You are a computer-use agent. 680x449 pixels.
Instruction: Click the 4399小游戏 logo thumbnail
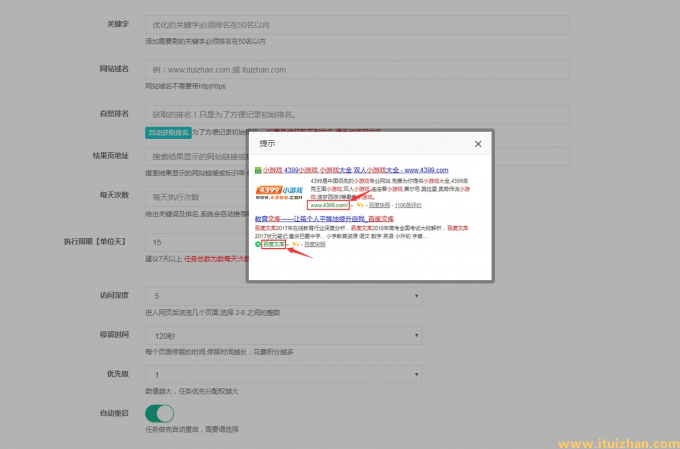pyautogui.click(x=279, y=193)
